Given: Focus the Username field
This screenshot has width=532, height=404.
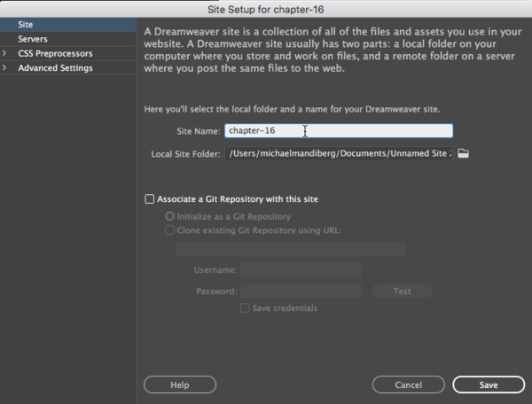Looking at the screenshot, I should 301,269.
